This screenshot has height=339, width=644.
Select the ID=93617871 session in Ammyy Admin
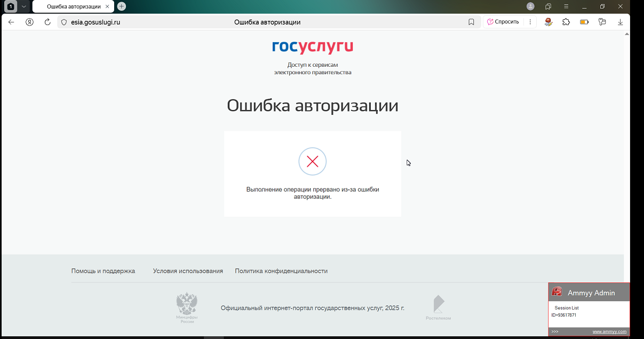click(x=564, y=315)
